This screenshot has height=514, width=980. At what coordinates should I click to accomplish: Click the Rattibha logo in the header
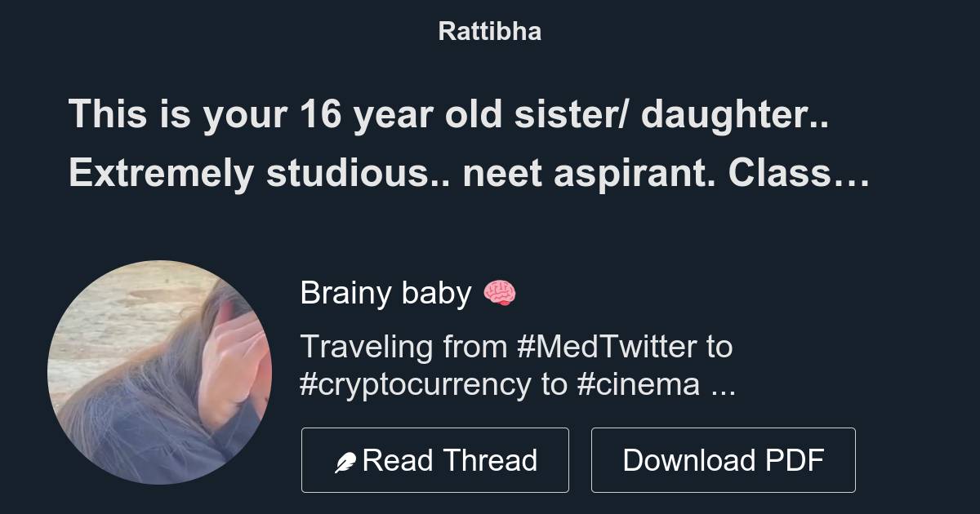(x=489, y=31)
